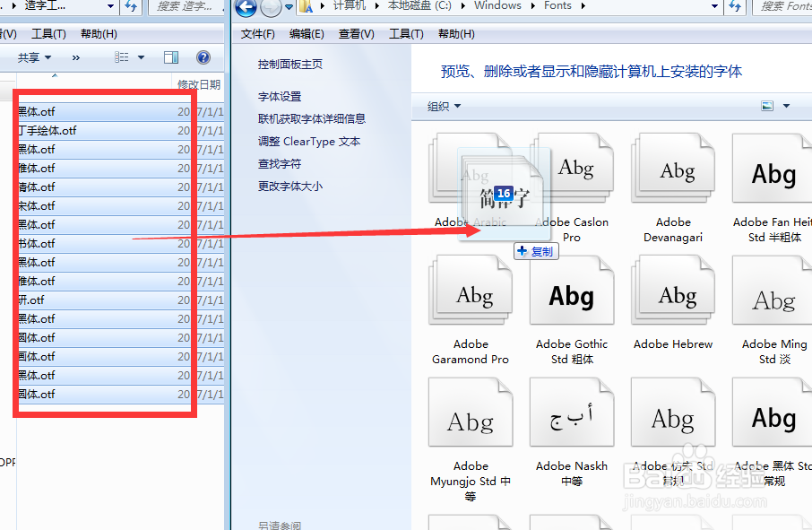Open 共享 dropdown in left window toolbar

[x=34, y=57]
